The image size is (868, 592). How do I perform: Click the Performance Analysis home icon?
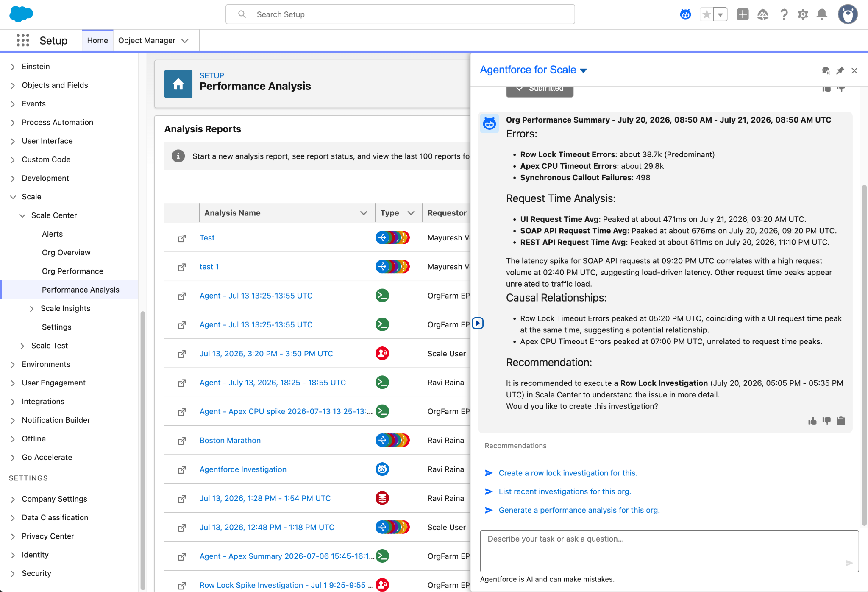click(178, 84)
